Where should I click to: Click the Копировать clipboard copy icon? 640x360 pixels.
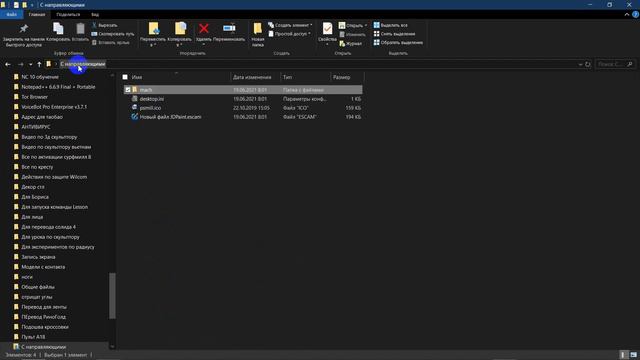click(58, 29)
